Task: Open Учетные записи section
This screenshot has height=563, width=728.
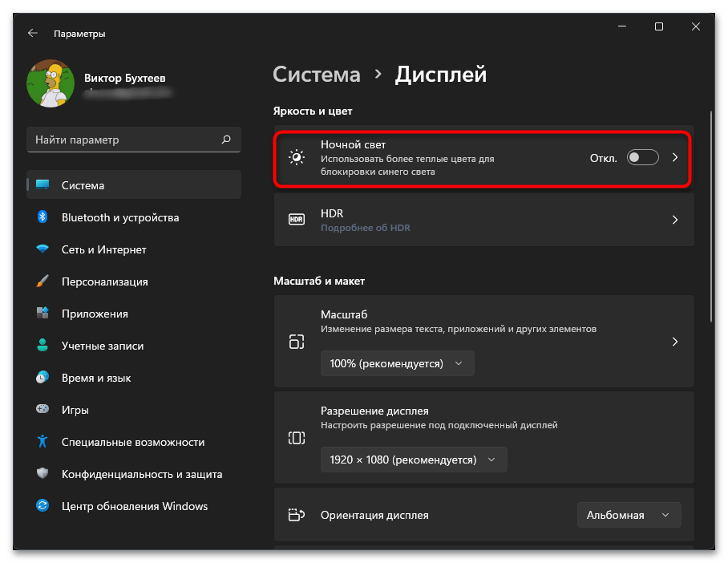Action: coord(134,345)
